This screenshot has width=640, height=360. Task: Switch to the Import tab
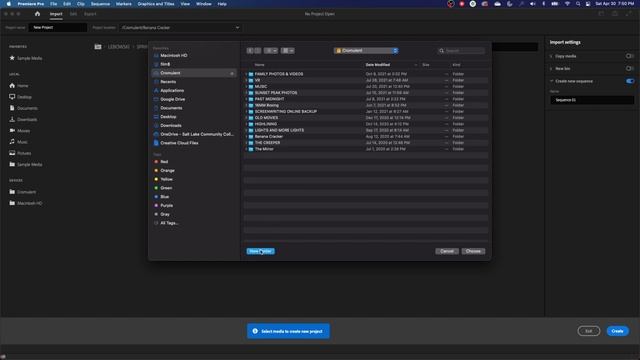click(x=56, y=14)
